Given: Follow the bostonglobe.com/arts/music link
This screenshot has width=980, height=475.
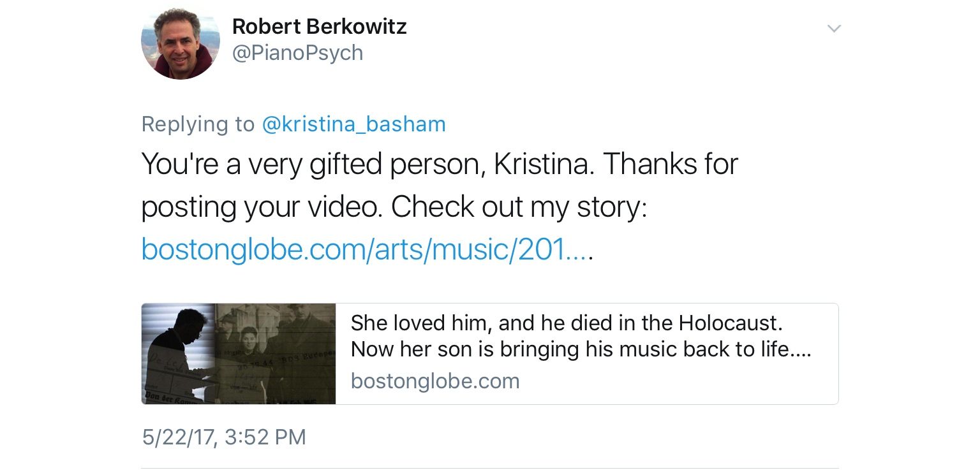Looking at the screenshot, I should [366, 249].
